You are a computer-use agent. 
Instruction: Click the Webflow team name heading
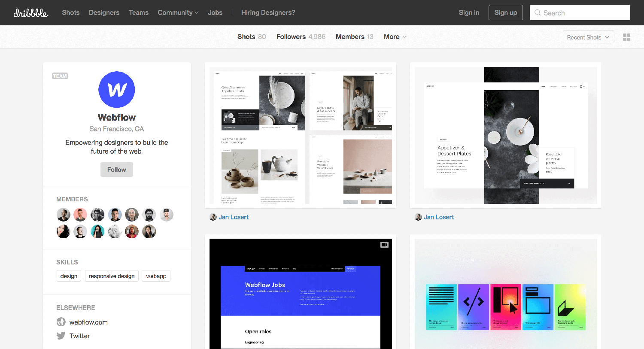117,118
